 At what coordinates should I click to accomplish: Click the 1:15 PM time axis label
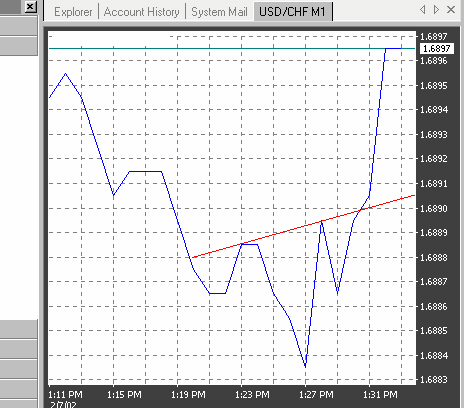pyautogui.click(x=124, y=395)
